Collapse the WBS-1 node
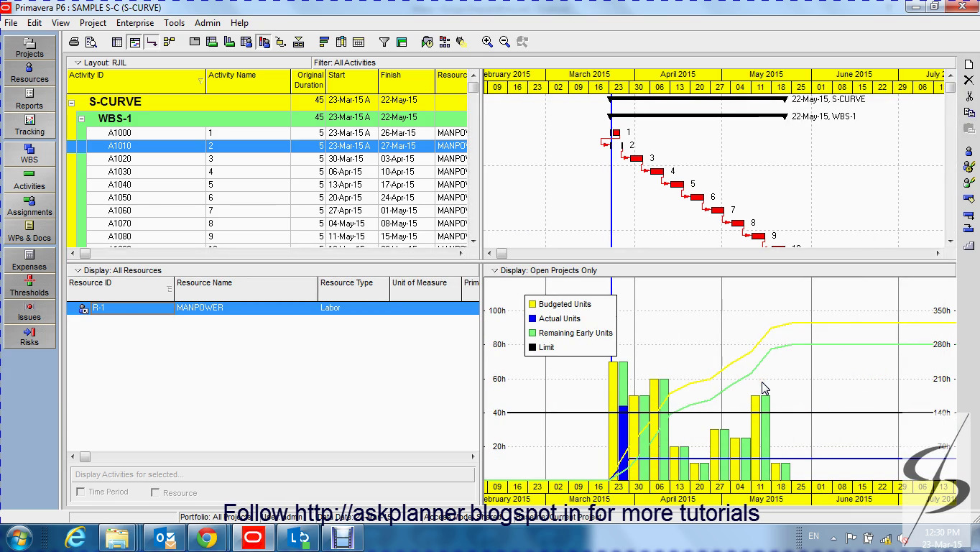The image size is (980, 552). pyautogui.click(x=81, y=117)
